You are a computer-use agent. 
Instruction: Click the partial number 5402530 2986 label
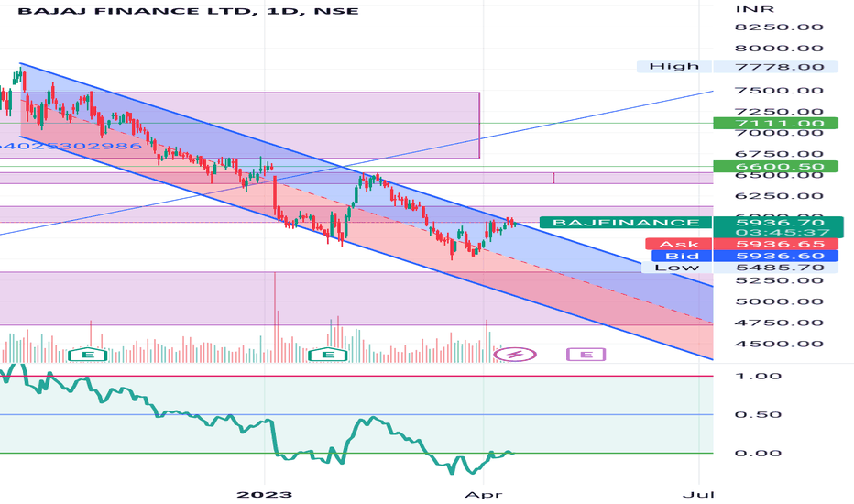click(71, 146)
